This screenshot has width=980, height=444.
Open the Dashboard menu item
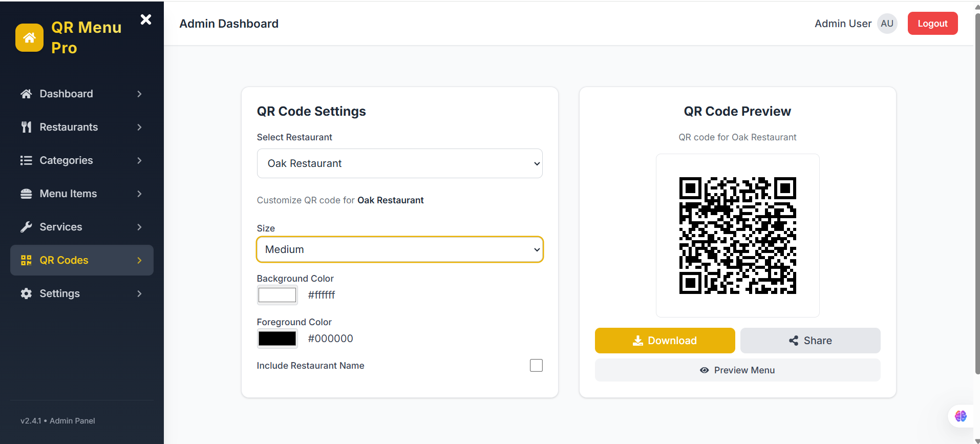coord(66,94)
